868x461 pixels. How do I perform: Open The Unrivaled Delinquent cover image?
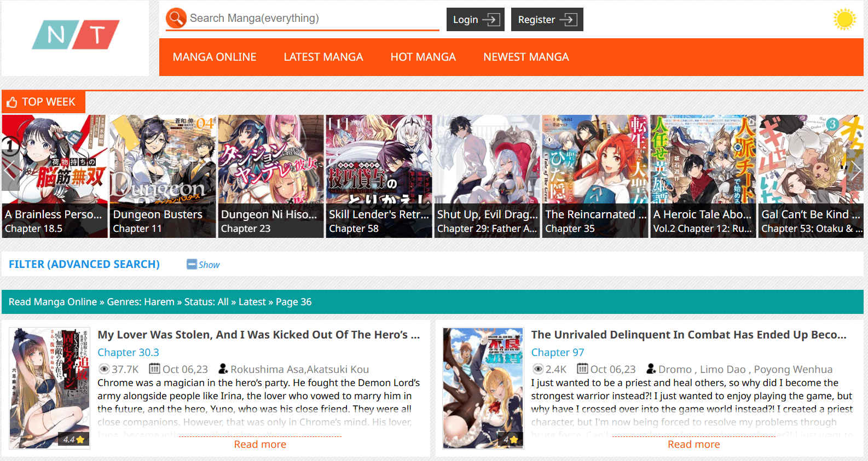483,388
